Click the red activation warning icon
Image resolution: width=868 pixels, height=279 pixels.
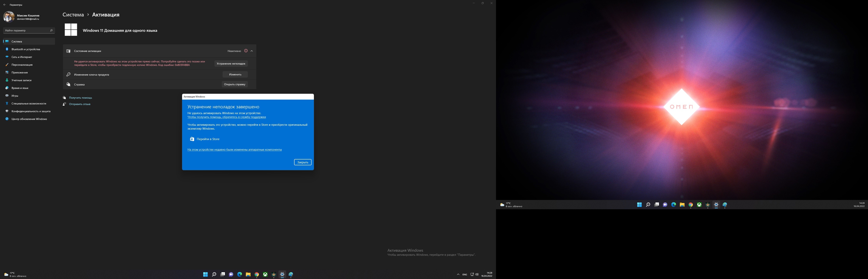[246, 51]
